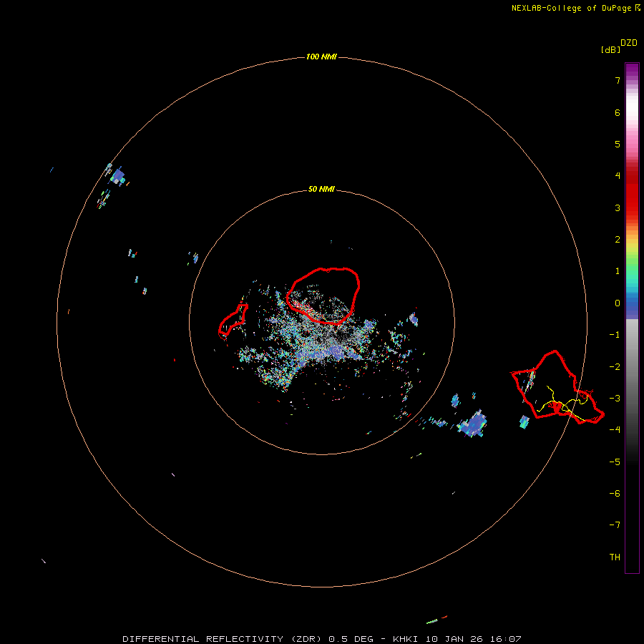Click the scale value 0 on legend
Image resolution: width=644 pixels, height=644 pixels.
click(x=618, y=303)
